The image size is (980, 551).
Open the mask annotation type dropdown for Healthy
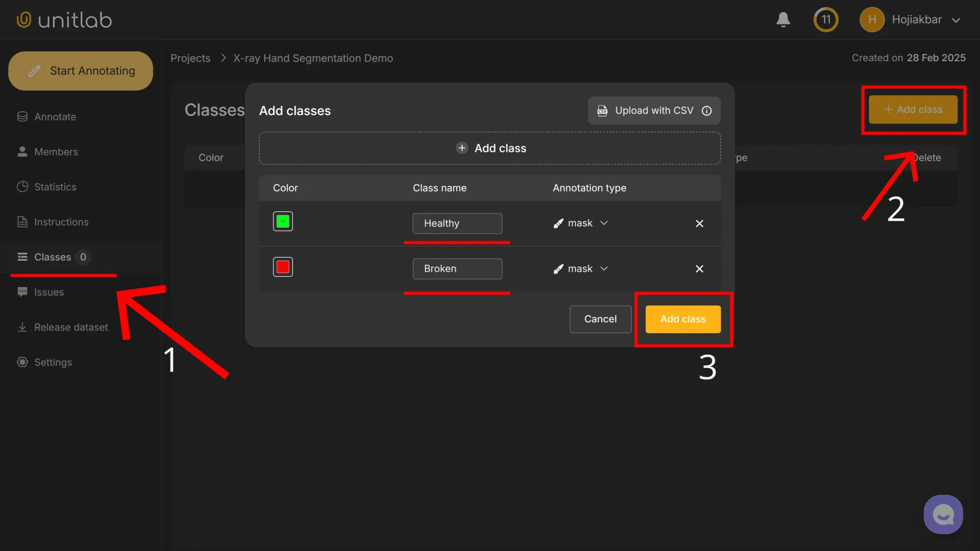tap(580, 223)
